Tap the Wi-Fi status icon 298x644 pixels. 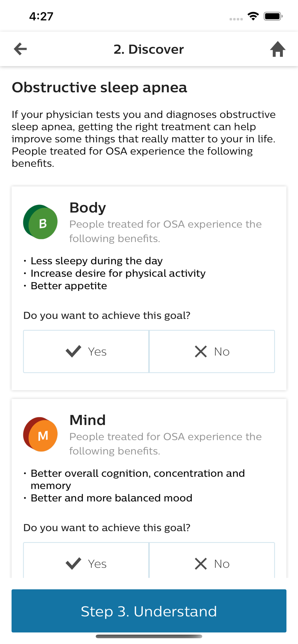pos(253,16)
